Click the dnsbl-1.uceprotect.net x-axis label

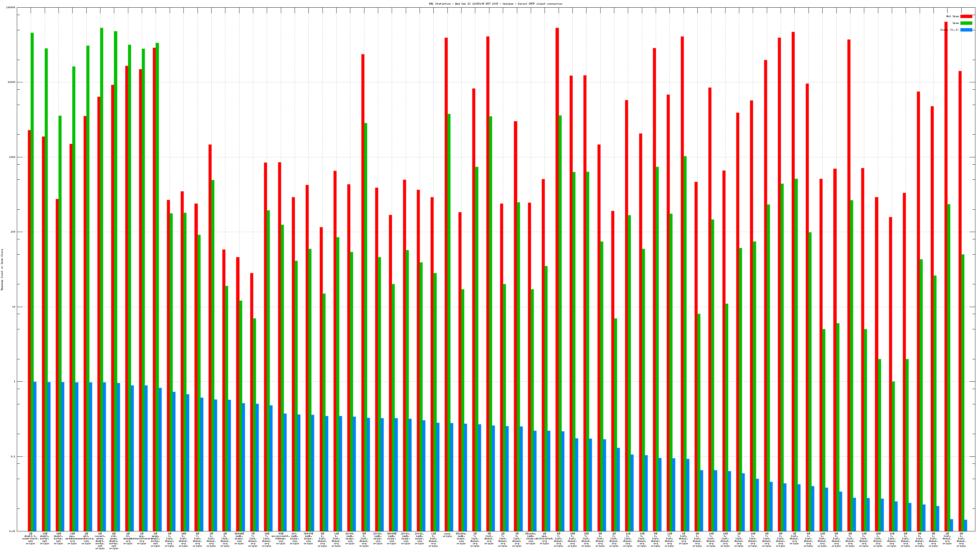pyautogui.click(x=30, y=538)
